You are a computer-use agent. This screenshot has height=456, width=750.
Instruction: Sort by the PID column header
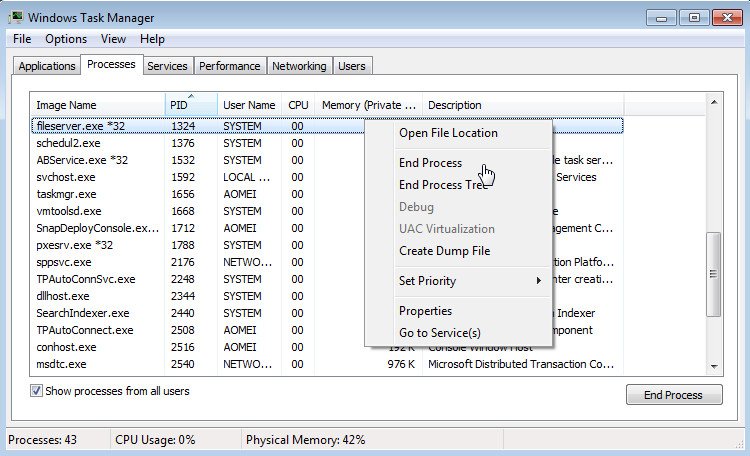(x=190, y=105)
